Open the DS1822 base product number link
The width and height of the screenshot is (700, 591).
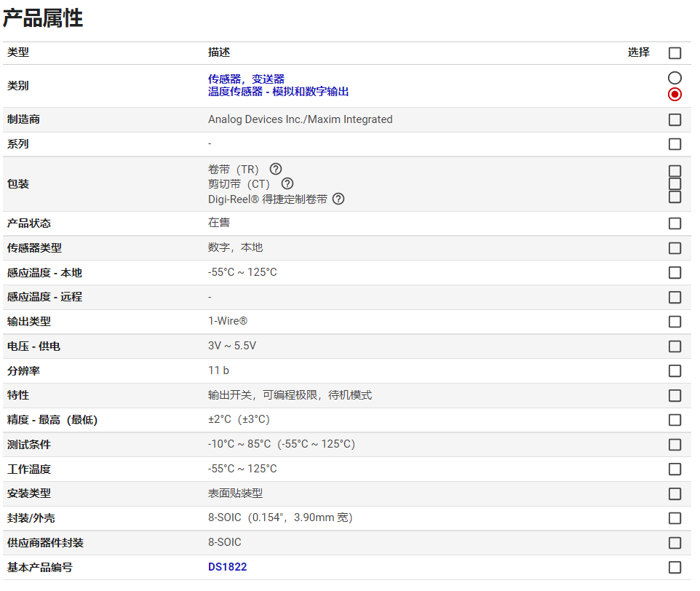point(227,567)
